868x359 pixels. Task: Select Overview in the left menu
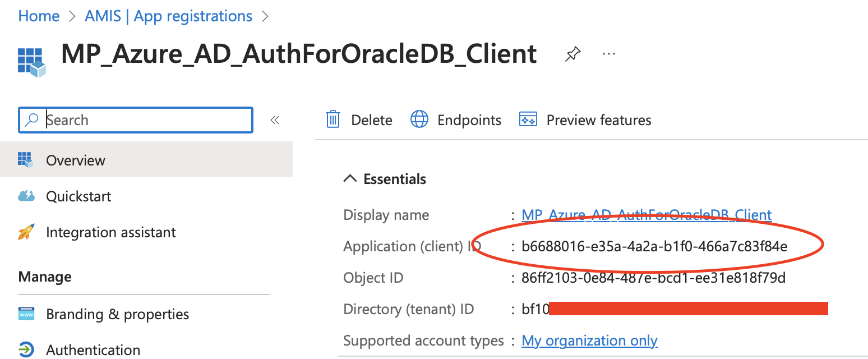click(x=76, y=160)
